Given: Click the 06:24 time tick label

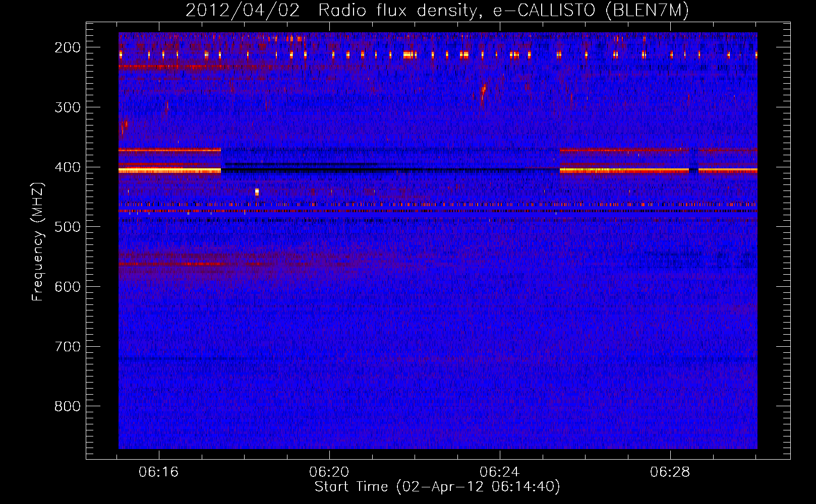Looking at the screenshot, I should [500, 472].
